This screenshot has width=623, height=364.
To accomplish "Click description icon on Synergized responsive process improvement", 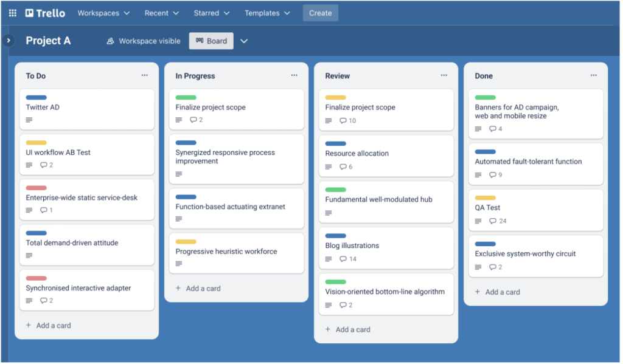I will (x=179, y=174).
